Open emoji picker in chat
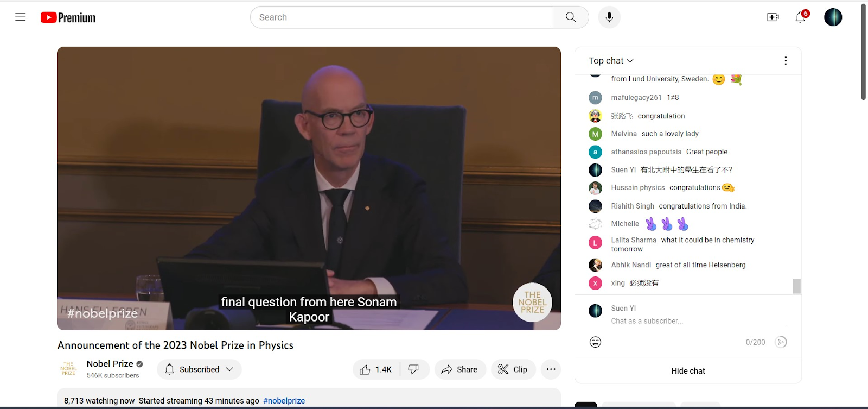The width and height of the screenshot is (868, 409). pyautogui.click(x=595, y=342)
